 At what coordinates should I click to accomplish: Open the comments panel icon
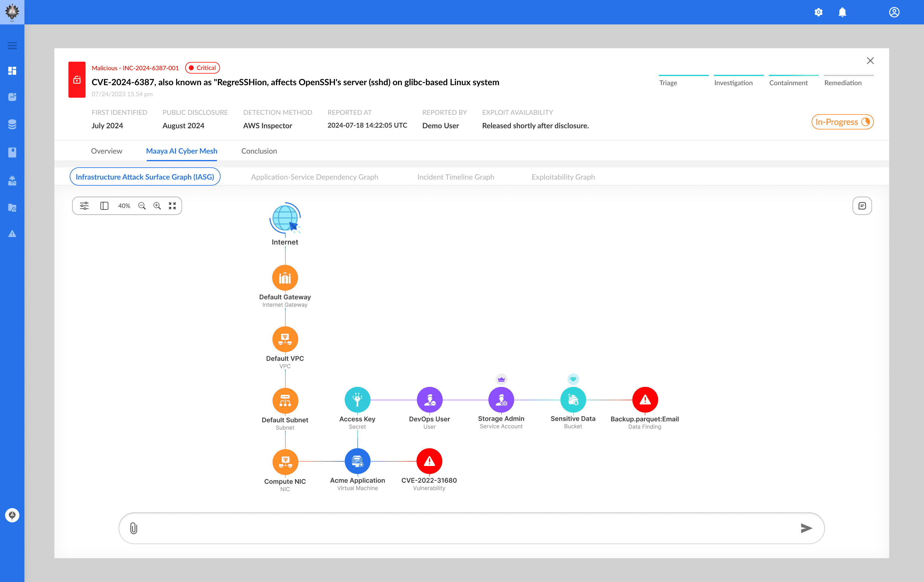pyautogui.click(x=862, y=206)
